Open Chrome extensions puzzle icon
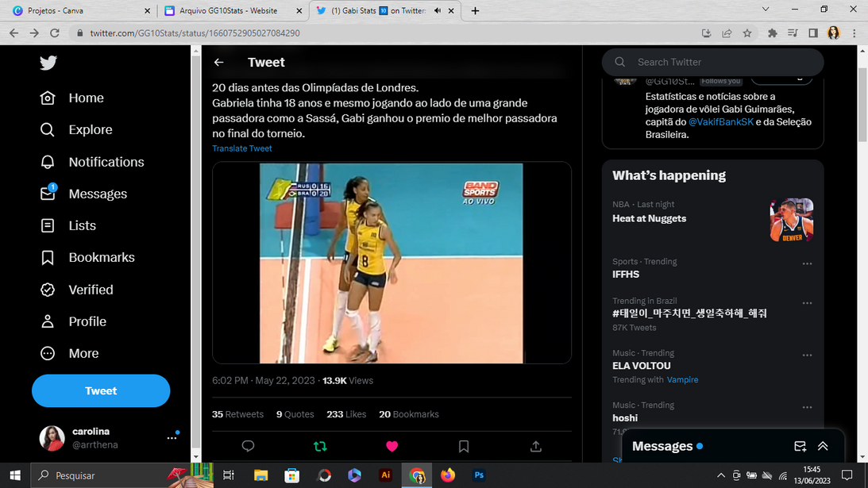 [772, 33]
